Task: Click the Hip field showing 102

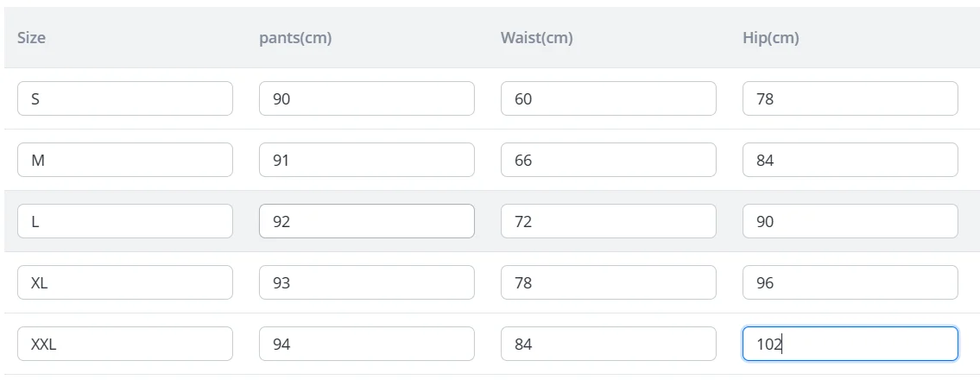Action: (850, 344)
